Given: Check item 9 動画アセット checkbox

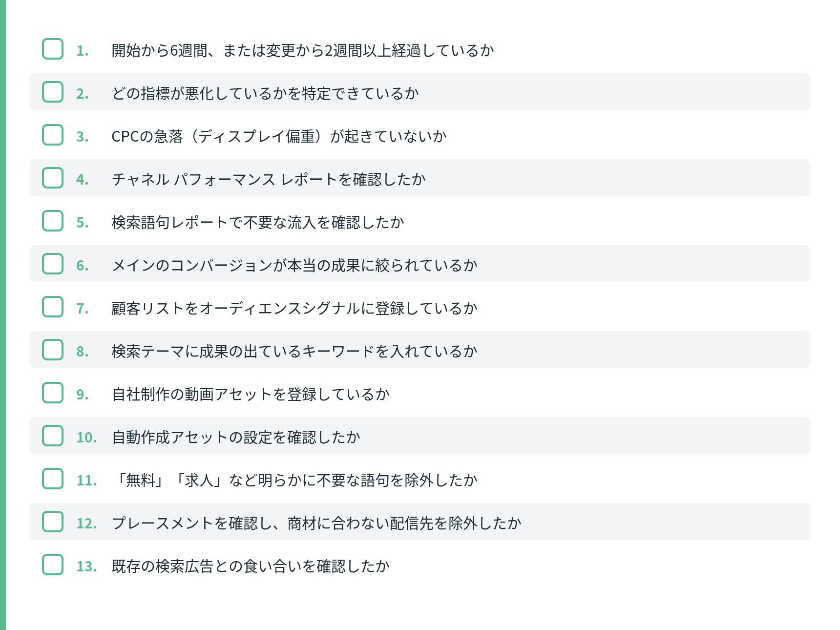Looking at the screenshot, I should pos(53,393).
